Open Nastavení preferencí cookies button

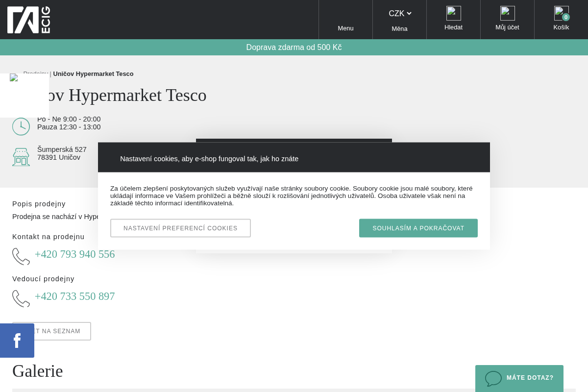click(180, 228)
